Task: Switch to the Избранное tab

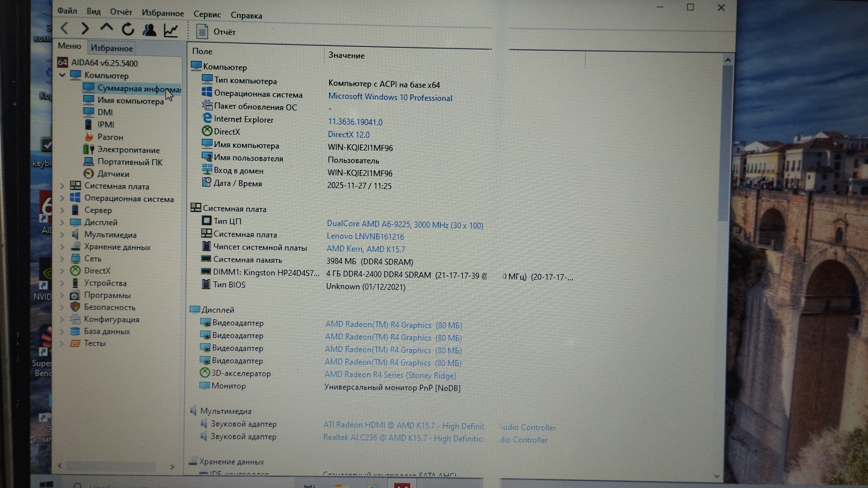Action: click(112, 48)
